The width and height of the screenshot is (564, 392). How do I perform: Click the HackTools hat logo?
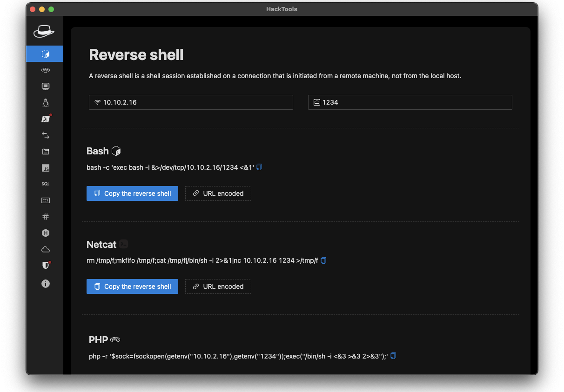click(x=44, y=31)
